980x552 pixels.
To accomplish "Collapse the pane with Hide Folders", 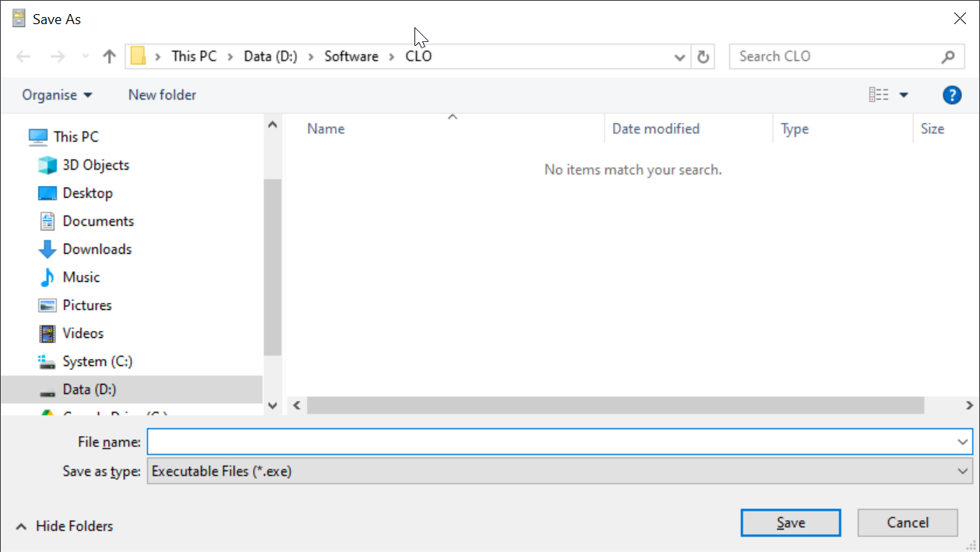I will pos(65,526).
